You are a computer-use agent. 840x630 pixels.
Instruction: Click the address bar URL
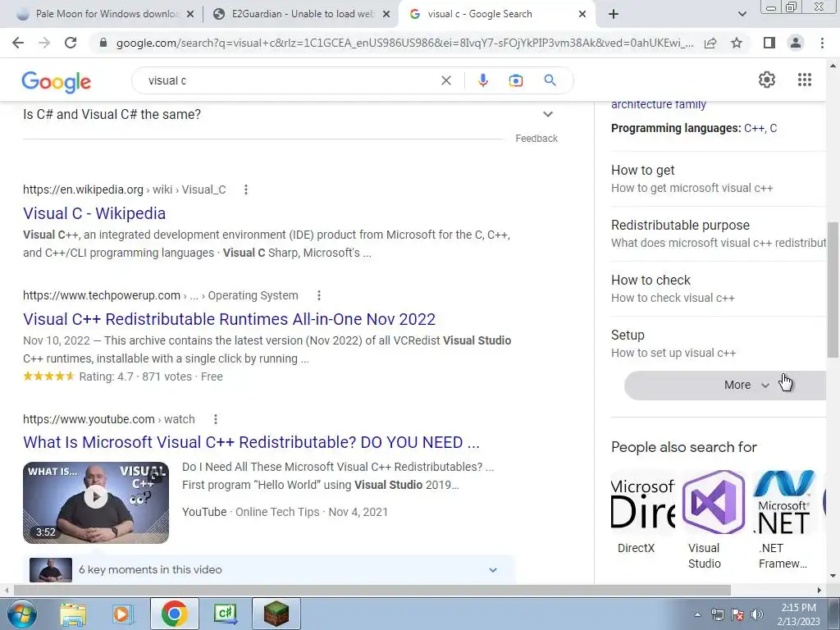point(404,43)
